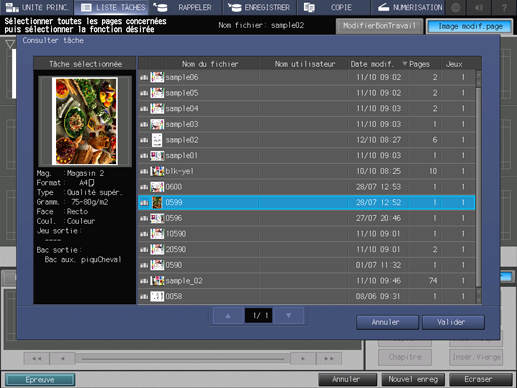Click the 10590 job thumbnail icon

point(157,234)
